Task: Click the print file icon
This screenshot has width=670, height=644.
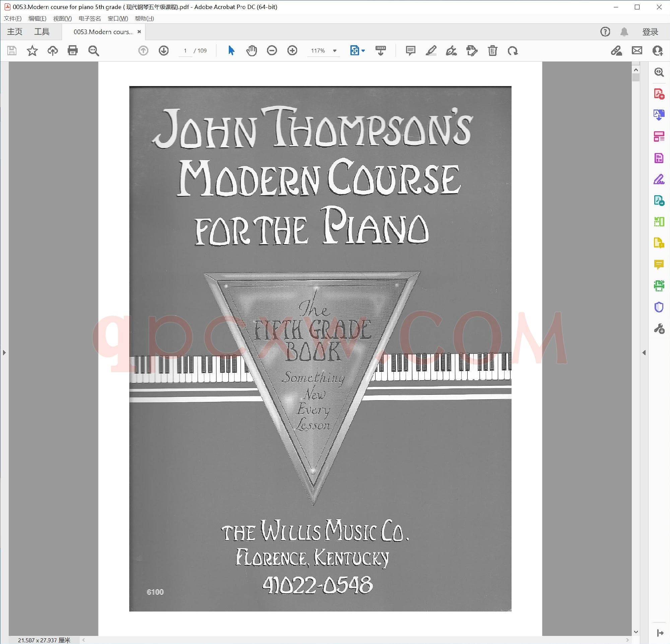Action: [72, 51]
